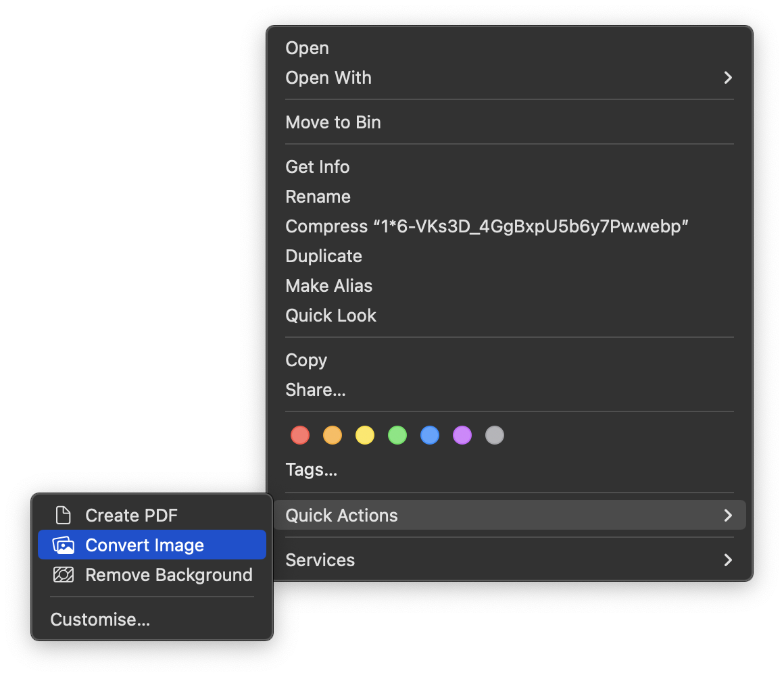Apply the green tag color
Image resolution: width=784 pixels, height=677 pixels.
tap(397, 435)
